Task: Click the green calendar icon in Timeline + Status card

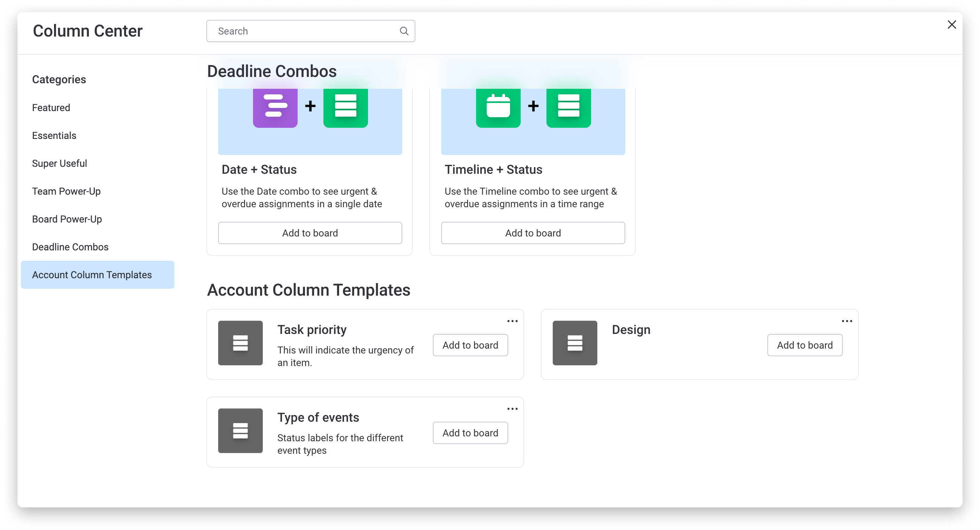Action: point(498,106)
